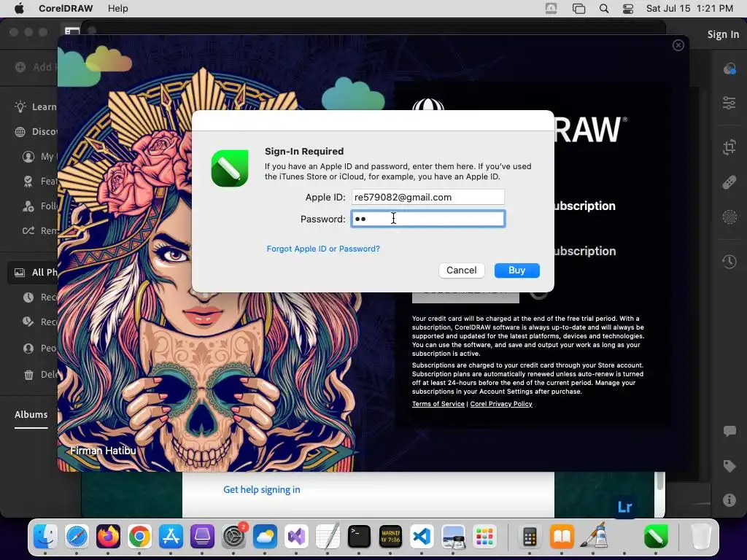Viewport: 747px width, 560px height.
Task: Click the All Photos icon in sidebar
Action: [x=20, y=273]
